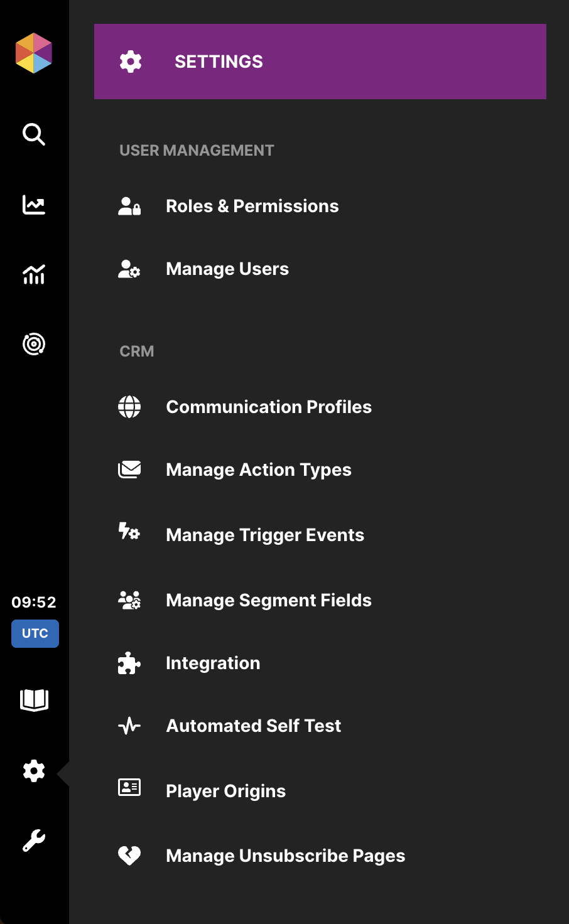The image size is (569, 924).
Task: Open the documentation book icon
Action: click(x=34, y=700)
